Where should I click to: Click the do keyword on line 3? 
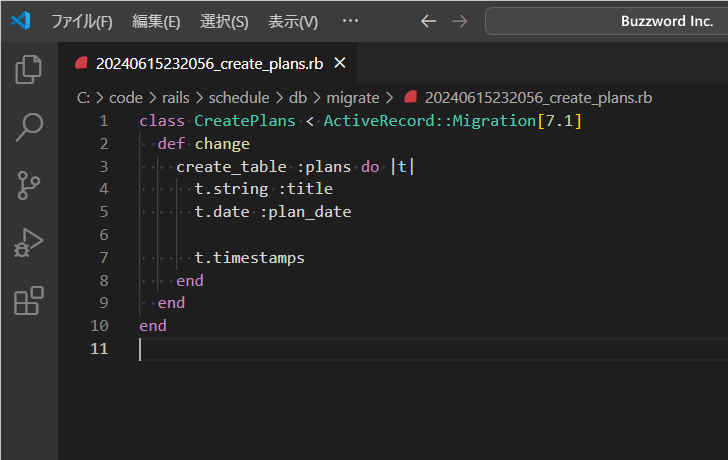(x=370, y=167)
